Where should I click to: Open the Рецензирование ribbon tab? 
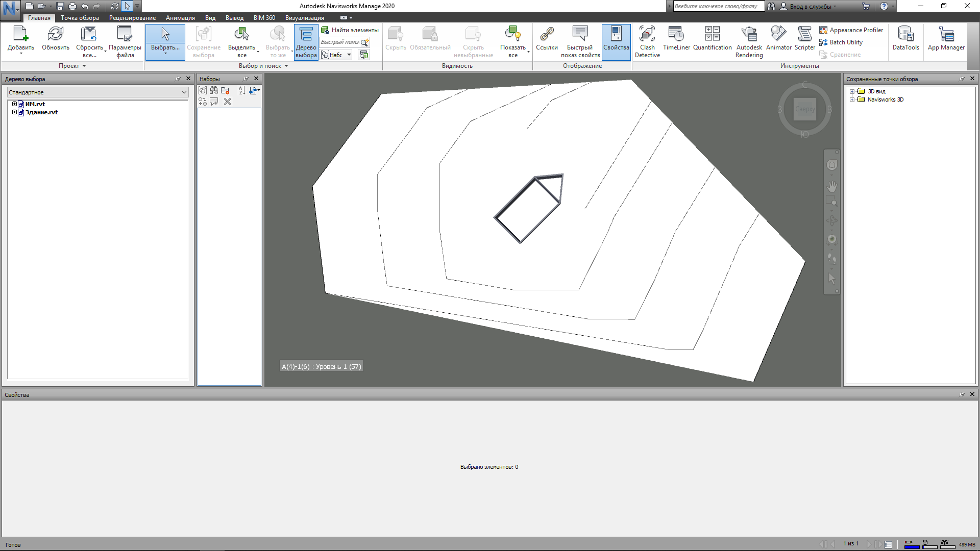[132, 17]
